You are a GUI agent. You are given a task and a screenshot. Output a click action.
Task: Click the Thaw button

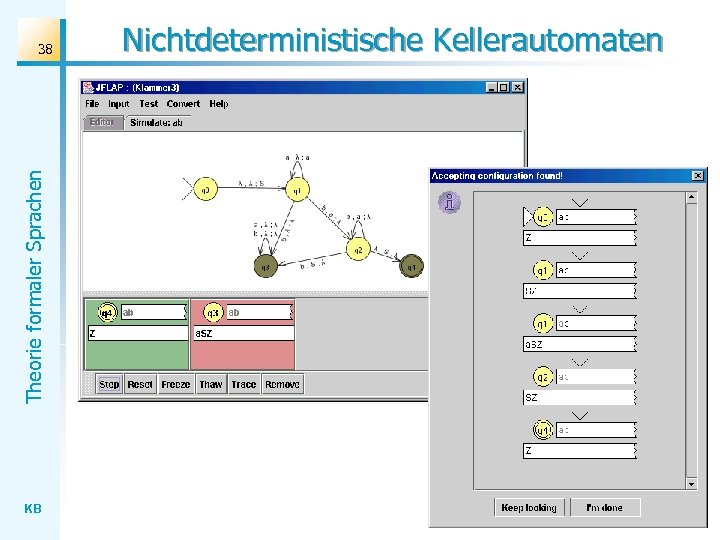[210, 384]
